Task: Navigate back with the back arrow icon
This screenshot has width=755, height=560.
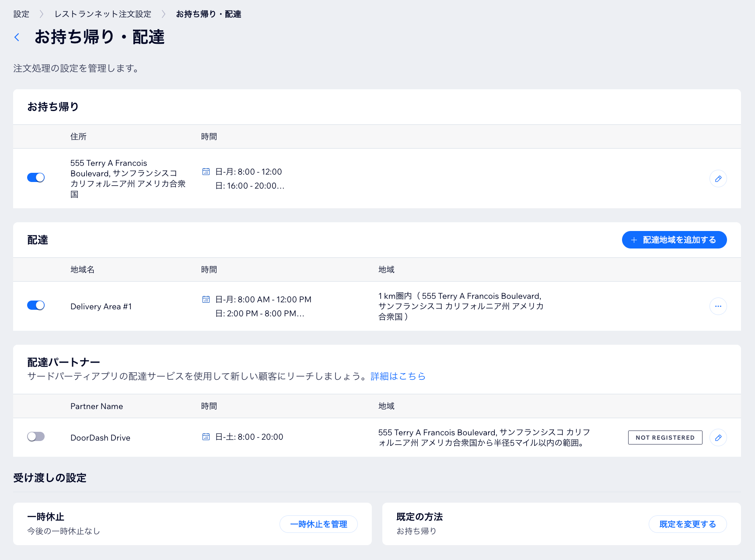Action: pos(17,37)
